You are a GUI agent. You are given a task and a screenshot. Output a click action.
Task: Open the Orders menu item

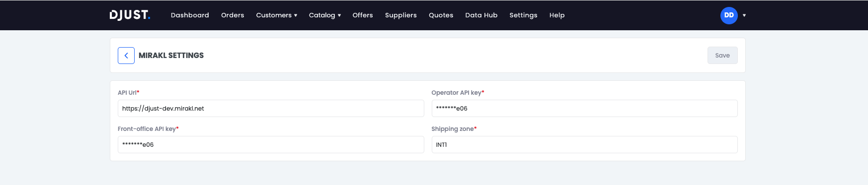(x=233, y=15)
